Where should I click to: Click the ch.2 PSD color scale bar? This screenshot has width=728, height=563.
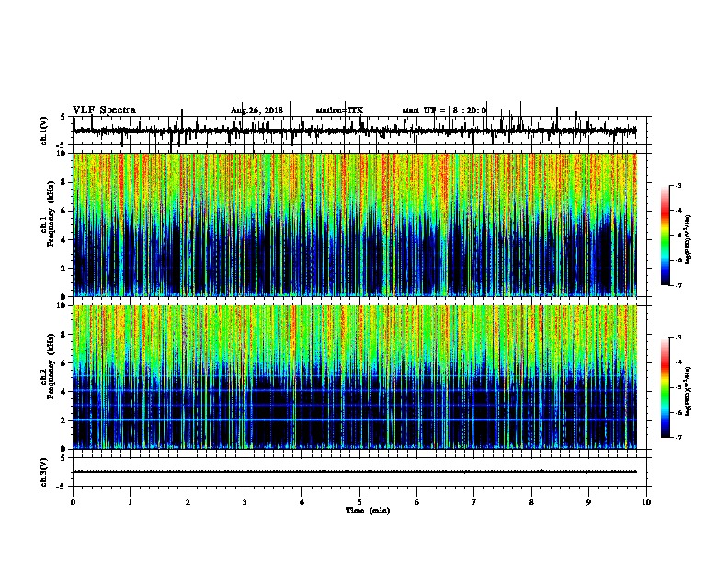[x=665, y=387]
